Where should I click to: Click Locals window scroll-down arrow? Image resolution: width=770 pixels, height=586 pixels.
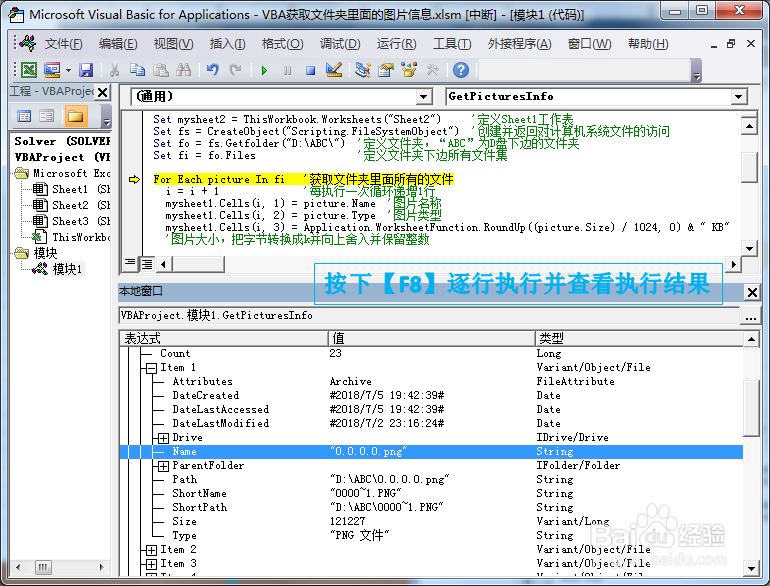point(751,569)
